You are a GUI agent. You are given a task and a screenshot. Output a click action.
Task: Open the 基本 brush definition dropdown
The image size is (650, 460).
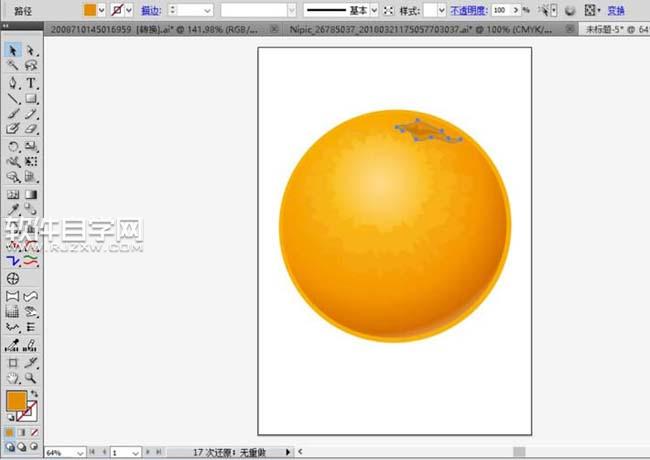pos(374,10)
